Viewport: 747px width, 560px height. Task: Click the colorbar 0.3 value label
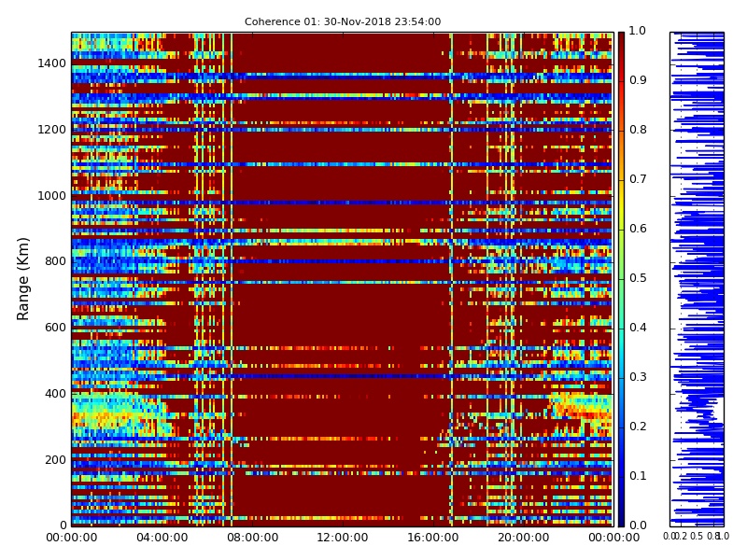638,377
